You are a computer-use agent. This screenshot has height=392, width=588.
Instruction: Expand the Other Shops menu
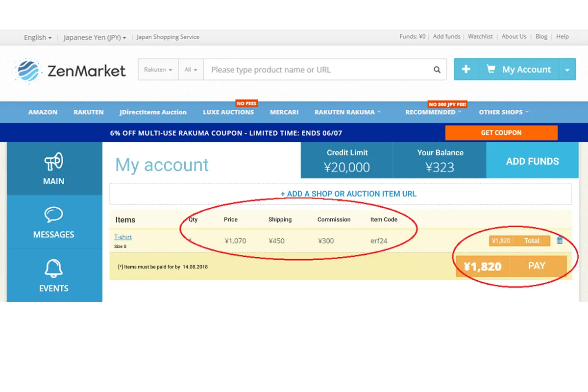point(504,112)
